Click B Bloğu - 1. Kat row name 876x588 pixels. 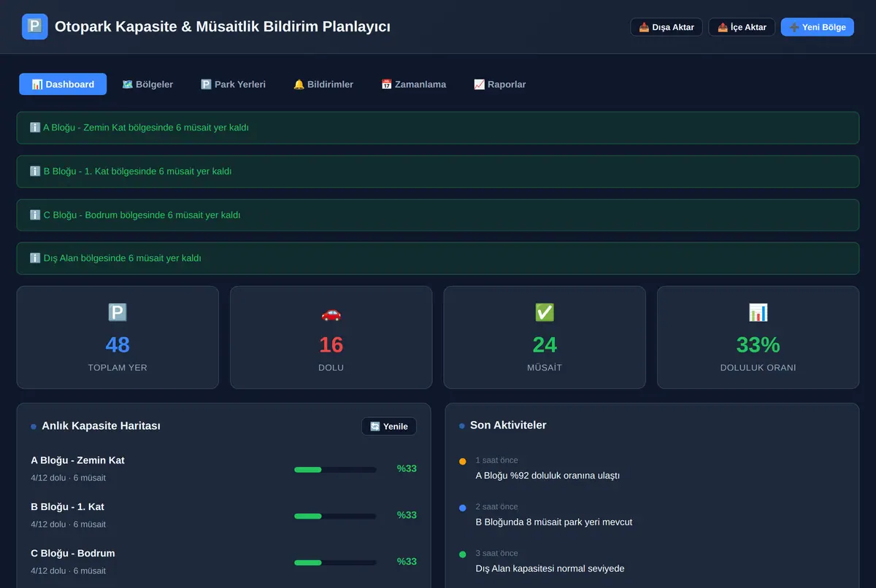67,507
